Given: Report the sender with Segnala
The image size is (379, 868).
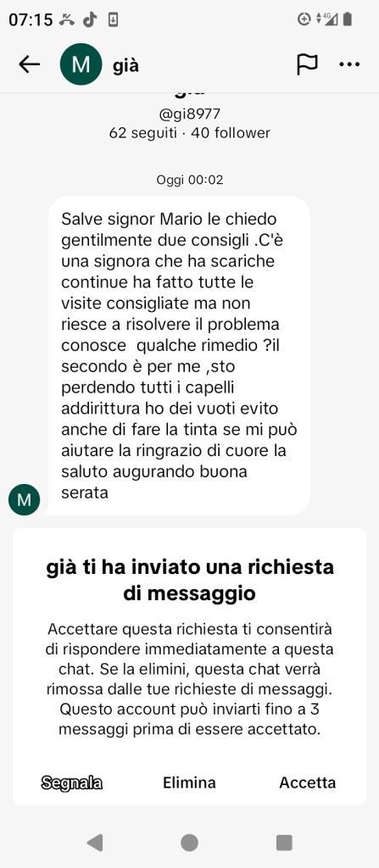Looking at the screenshot, I should point(72,782).
